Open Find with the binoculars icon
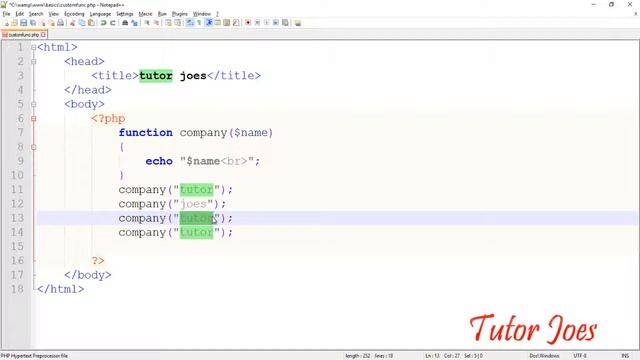Image resolution: width=640 pixels, height=360 pixels. (125, 23)
